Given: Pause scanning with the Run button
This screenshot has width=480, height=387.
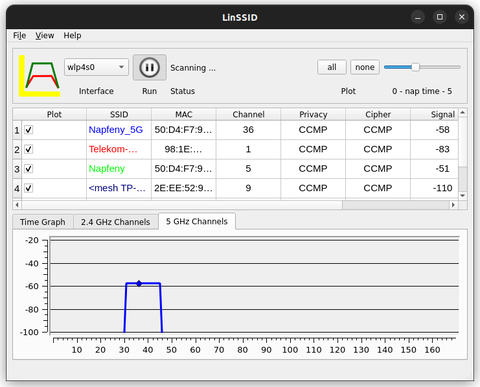Looking at the screenshot, I should click(x=150, y=68).
